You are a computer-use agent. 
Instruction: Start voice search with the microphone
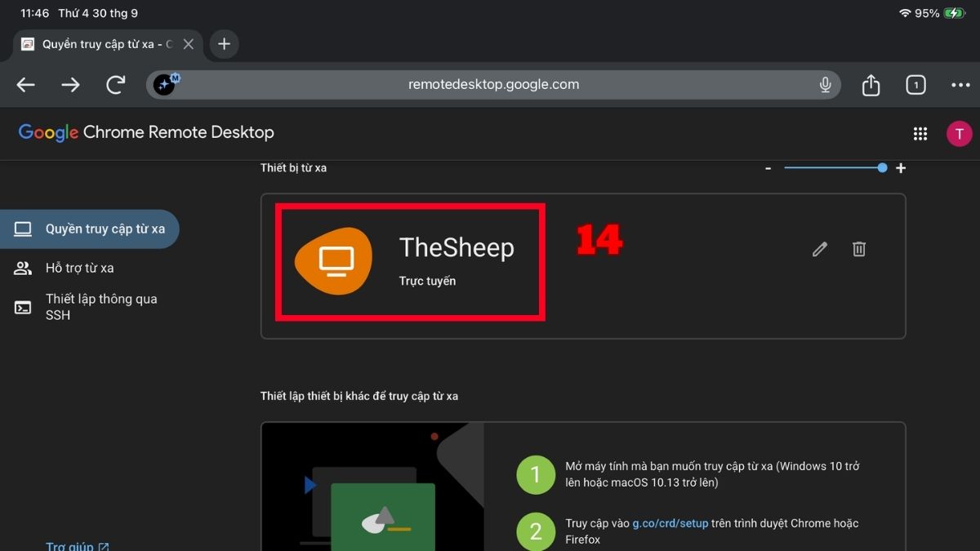point(826,85)
